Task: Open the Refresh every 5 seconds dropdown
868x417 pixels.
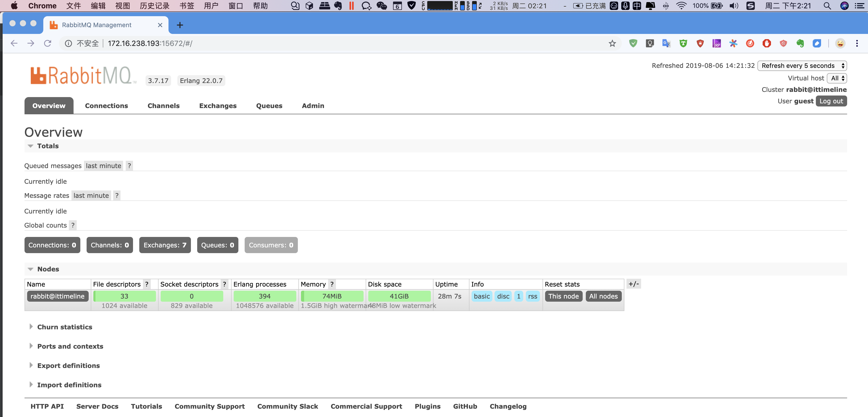Action: (x=801, y=66)
